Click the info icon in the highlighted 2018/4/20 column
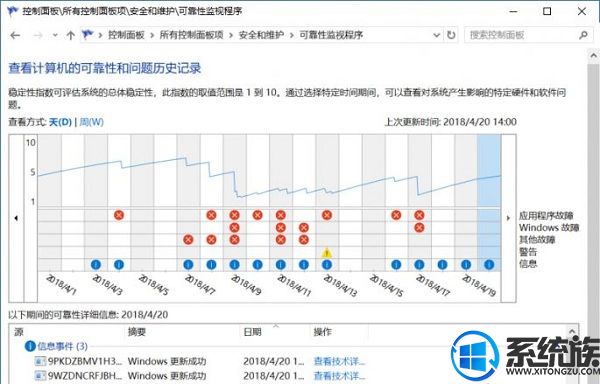 (x=489, y=264)
